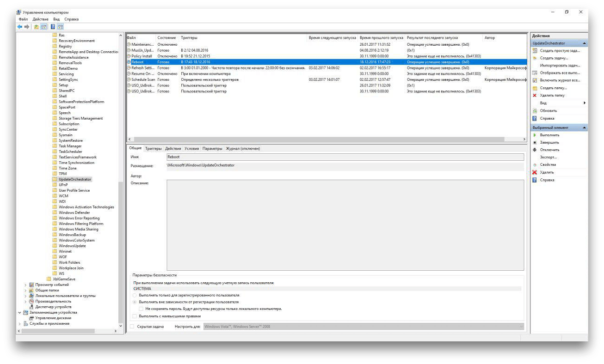This screenshot has width=604, height=364.
Task: Enable Выполнить с наивысшими правами checkbox
Action: click(x=135, y=316)
